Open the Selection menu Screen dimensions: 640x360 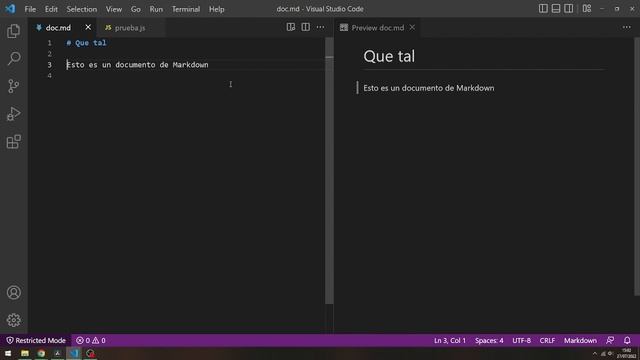pyautogui.click(x=82, y=9)
